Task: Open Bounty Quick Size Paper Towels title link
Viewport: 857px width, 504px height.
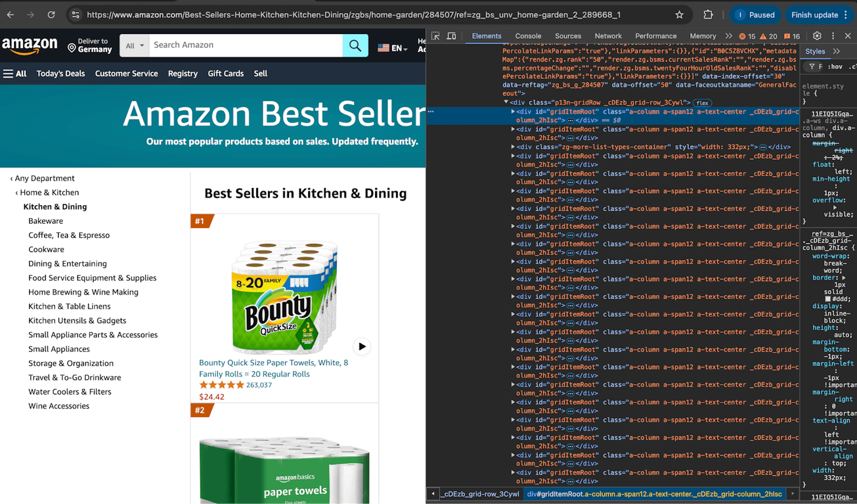Action: 273,368
